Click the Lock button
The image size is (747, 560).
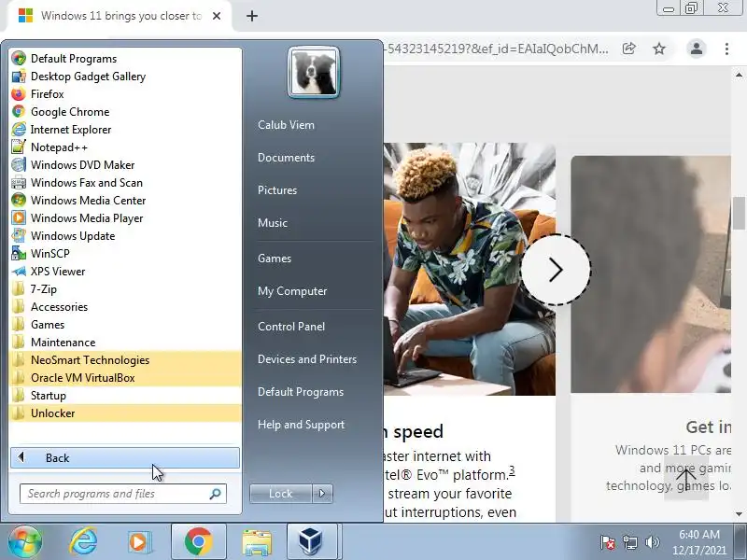click(281, 494)
